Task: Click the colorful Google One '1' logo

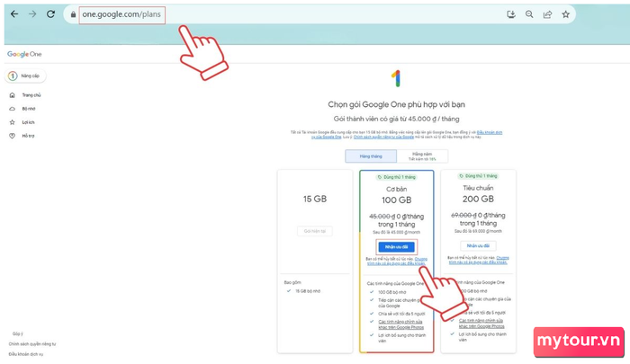Action: coord(396,79)
